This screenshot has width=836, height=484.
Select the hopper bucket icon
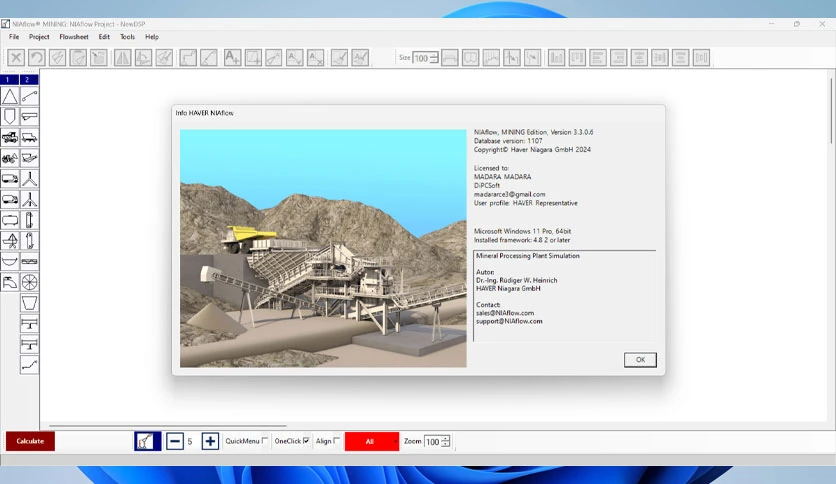tap(29, 303)
